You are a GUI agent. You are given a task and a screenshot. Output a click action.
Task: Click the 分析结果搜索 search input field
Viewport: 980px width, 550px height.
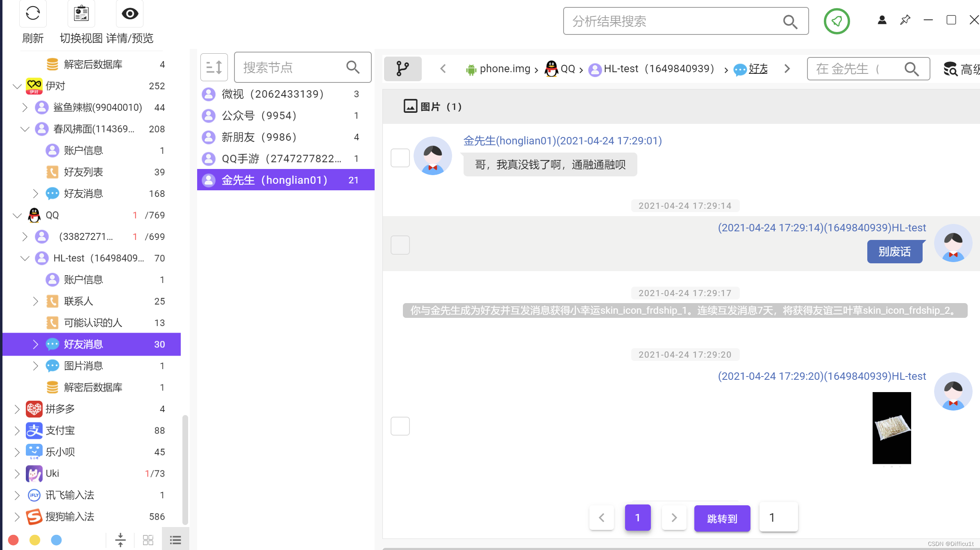676,21
